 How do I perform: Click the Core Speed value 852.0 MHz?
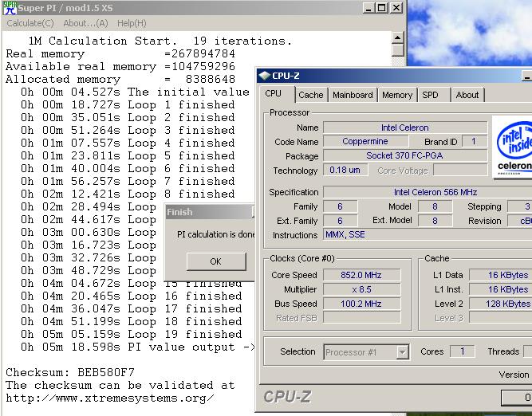pyautogui.click(x=361, y=275)
